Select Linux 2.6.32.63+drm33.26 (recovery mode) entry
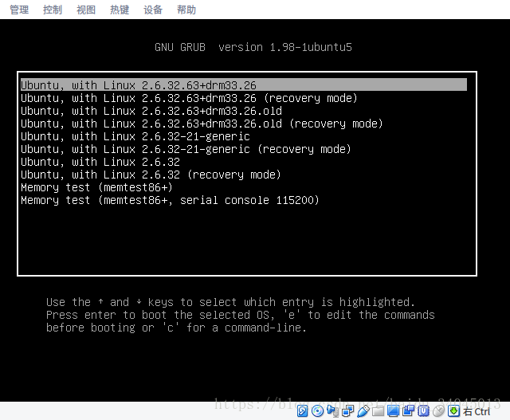The image size is (510, 420). 189,98
